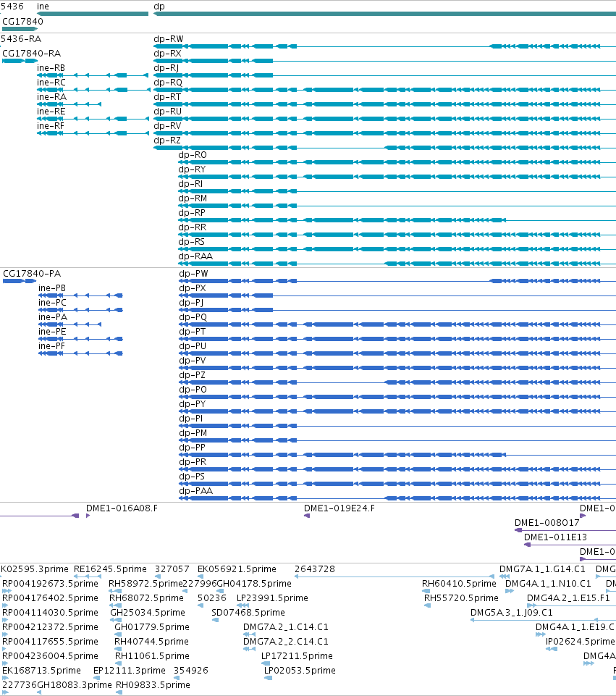Click the CG17840 gene label
This screenshot has height=696, width=616.
pos(22,21)
